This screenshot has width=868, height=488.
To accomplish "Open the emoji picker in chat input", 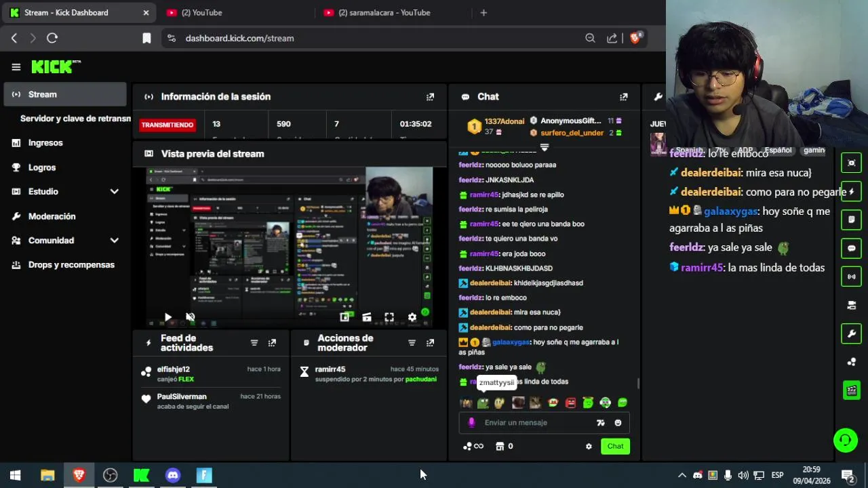I will tap(618, 423).
